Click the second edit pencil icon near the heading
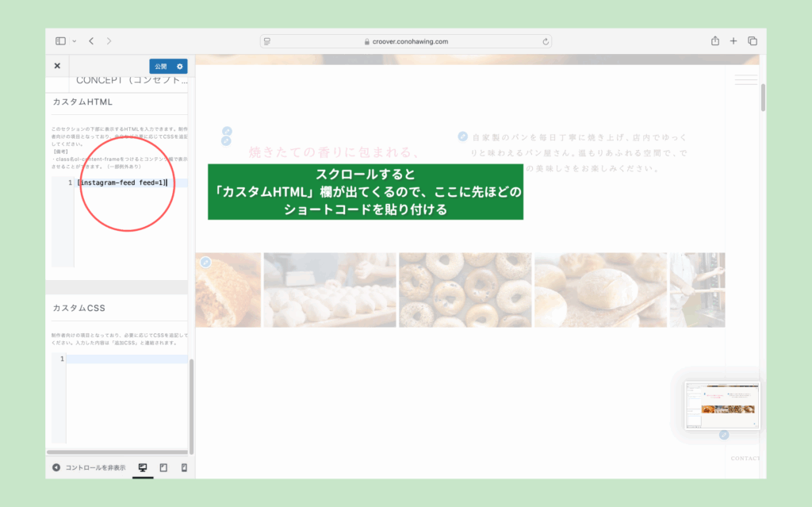Image resolution: width=812 pixels, height=507 pixels. tap(226, 140)
